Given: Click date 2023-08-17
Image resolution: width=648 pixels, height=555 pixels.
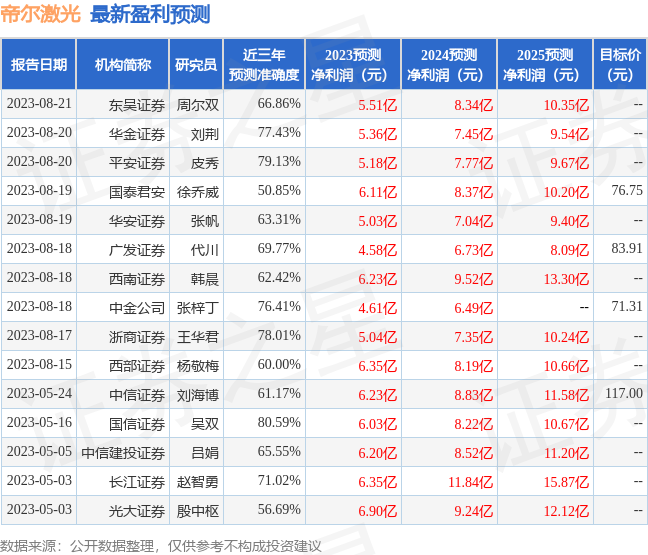Looking at the screenshot, I should tap(39, 335).
